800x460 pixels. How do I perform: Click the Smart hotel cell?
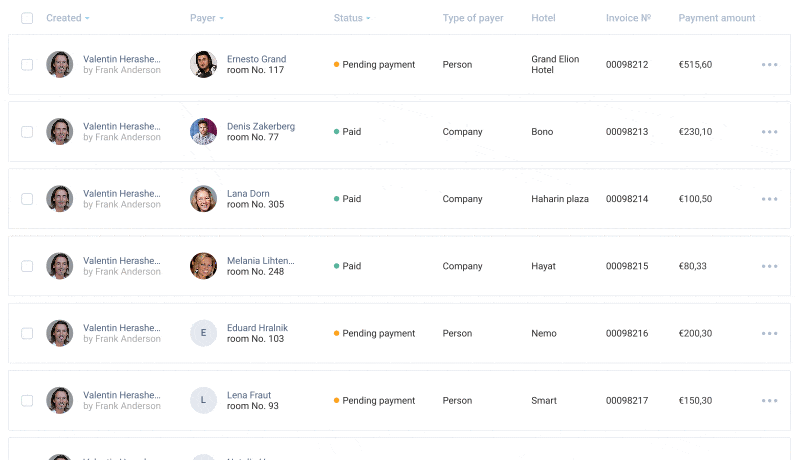tap(544, 401)
